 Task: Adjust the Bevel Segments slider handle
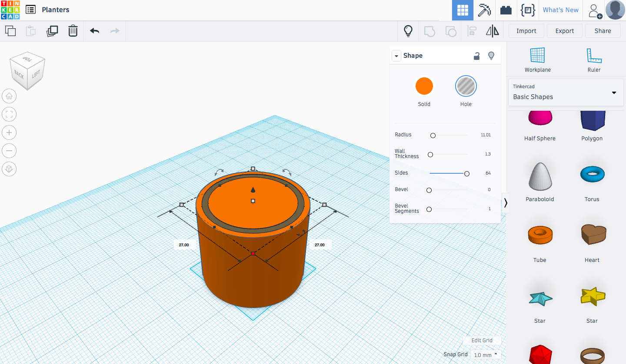click(x=429, y=209)
